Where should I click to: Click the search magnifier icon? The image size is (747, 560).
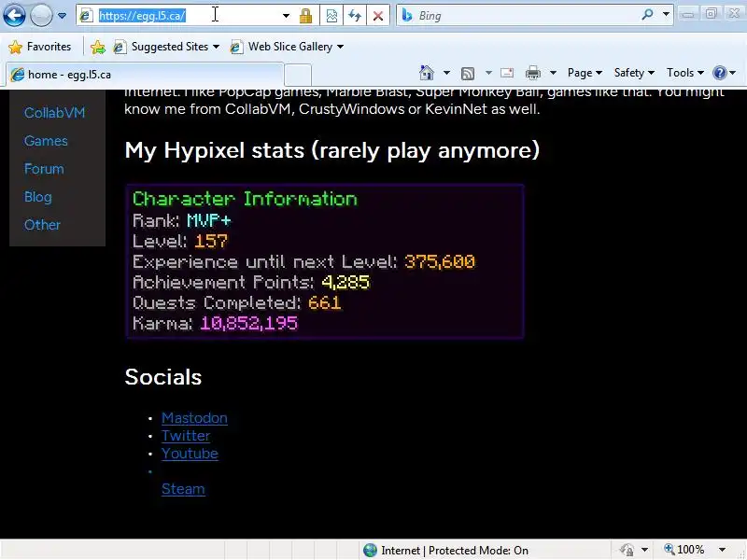pyautogui.click(x=647, y=15)
